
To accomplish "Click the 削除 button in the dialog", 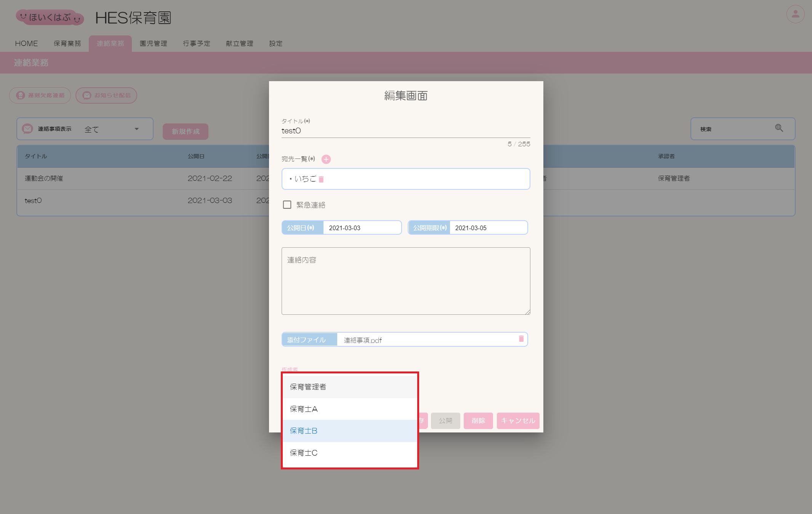I will pos(478,421).
